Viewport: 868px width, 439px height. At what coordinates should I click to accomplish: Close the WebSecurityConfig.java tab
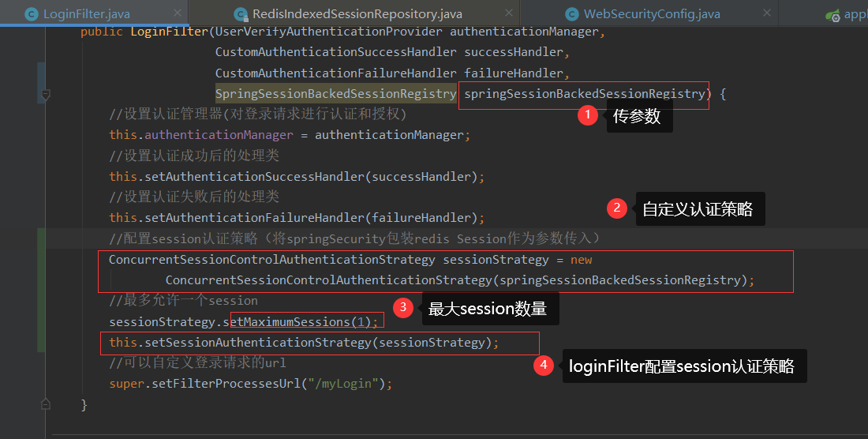point(767,13)
